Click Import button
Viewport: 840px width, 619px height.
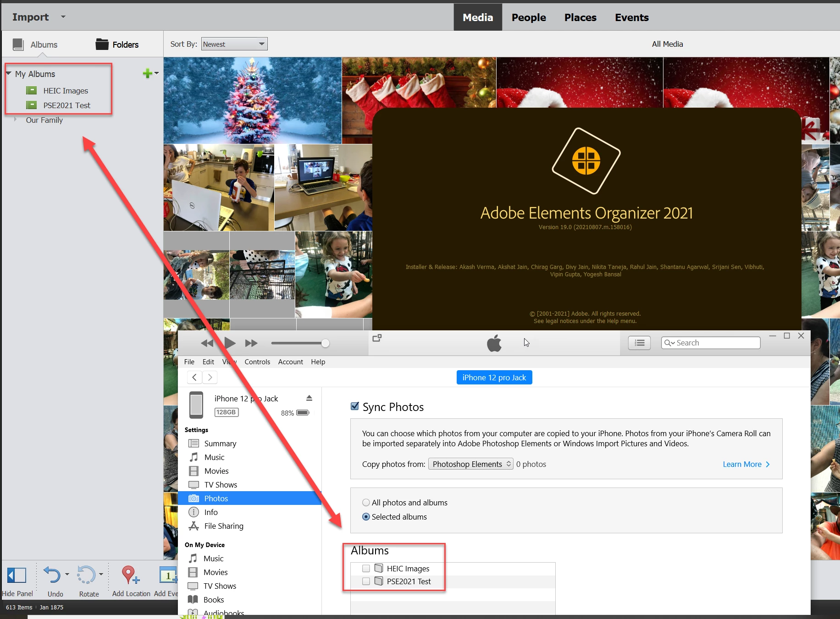coord(30,17)
